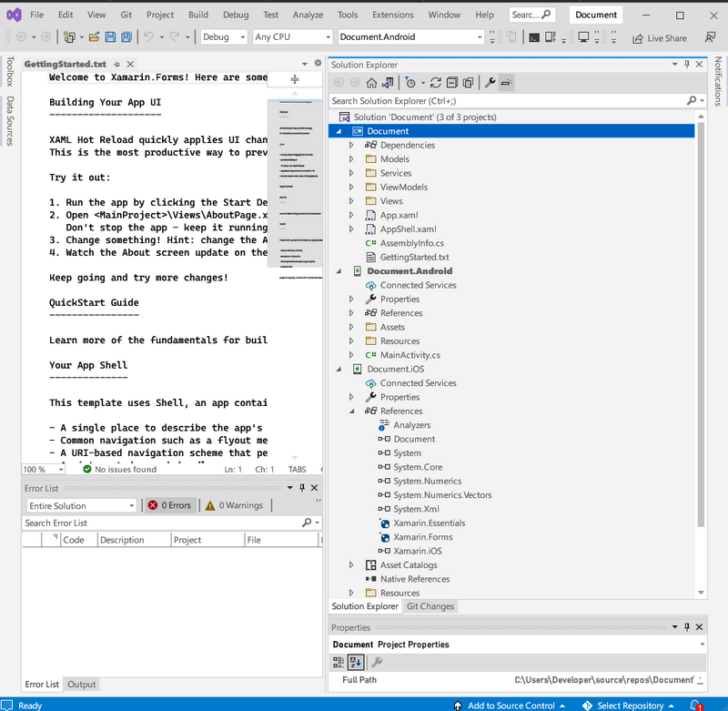Click the Property Pages wrench icon in Properties panel
The height and width of the screenshot is (711, 728).
pyautogui.click(x=377, y=662)
